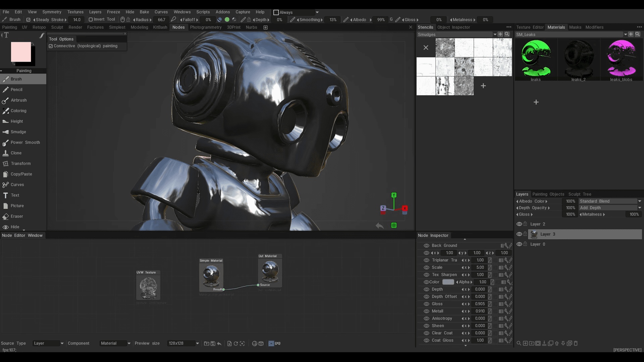The height and width of the screenshot is (362, 644).
Task: Click the save icon in node editor toolbar
Action: tap(213, 344)
